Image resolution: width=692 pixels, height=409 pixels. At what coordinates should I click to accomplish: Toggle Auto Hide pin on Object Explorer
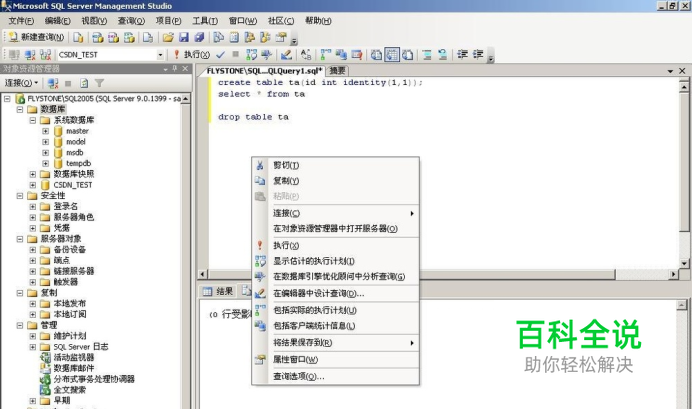(x=175, y=69)
